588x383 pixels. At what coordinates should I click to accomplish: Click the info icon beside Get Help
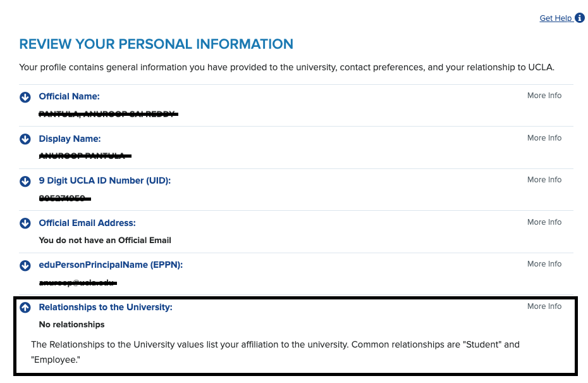pos(580,18)
